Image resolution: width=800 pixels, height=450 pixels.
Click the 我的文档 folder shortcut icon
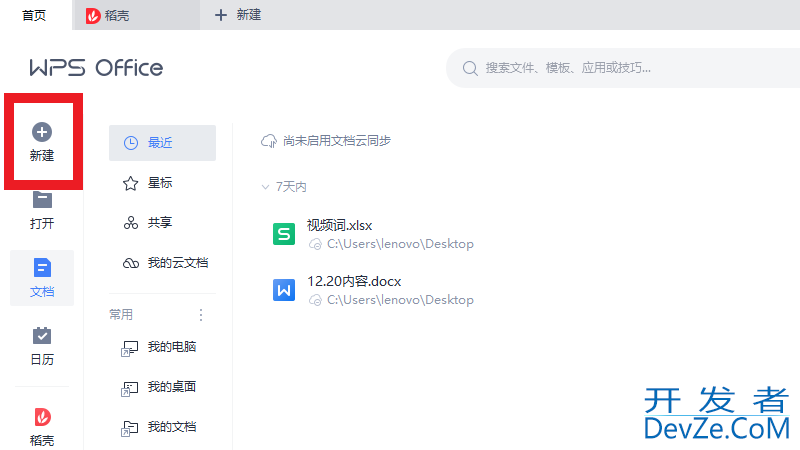pos(130,429)
